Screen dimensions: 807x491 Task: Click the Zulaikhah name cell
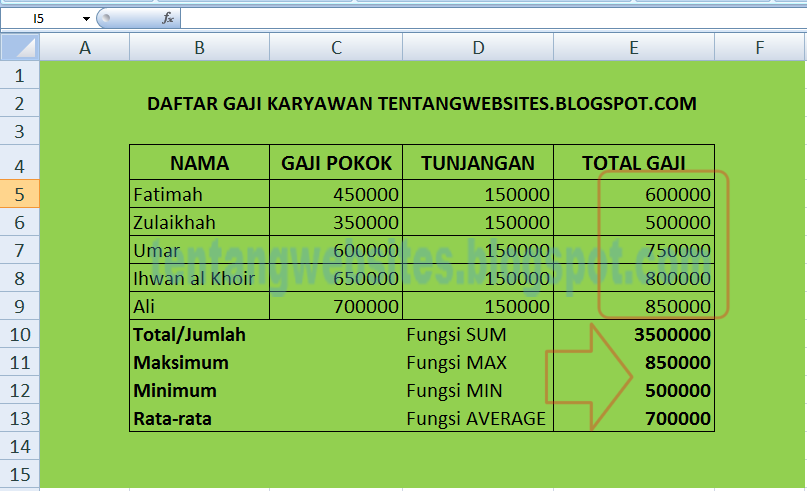click(199, 222)
